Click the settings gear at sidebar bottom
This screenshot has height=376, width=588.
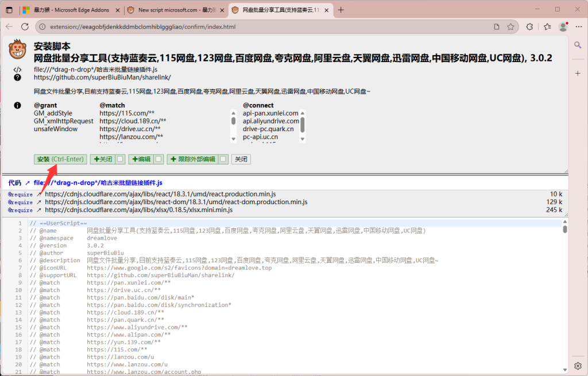[578, 366]
